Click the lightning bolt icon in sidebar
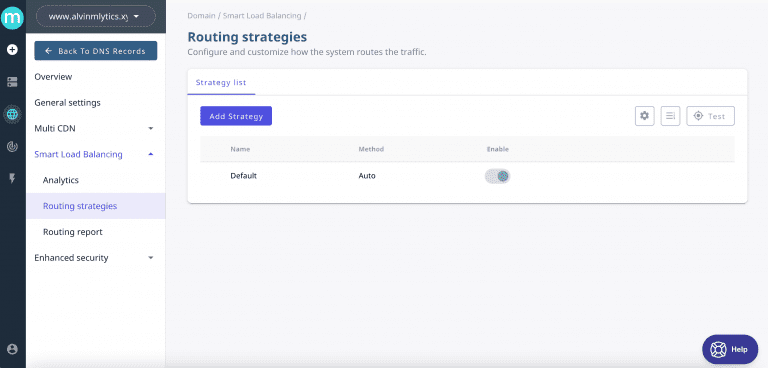The height and width of the screenshot is (368, 768). click(x=12, y=178)
